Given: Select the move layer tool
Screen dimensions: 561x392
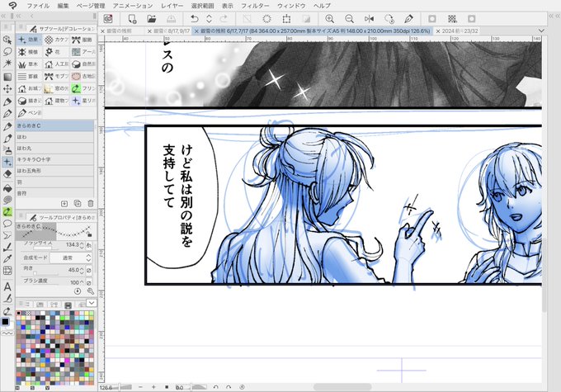Looking at the screenshot, I should (x=7, y=89).
